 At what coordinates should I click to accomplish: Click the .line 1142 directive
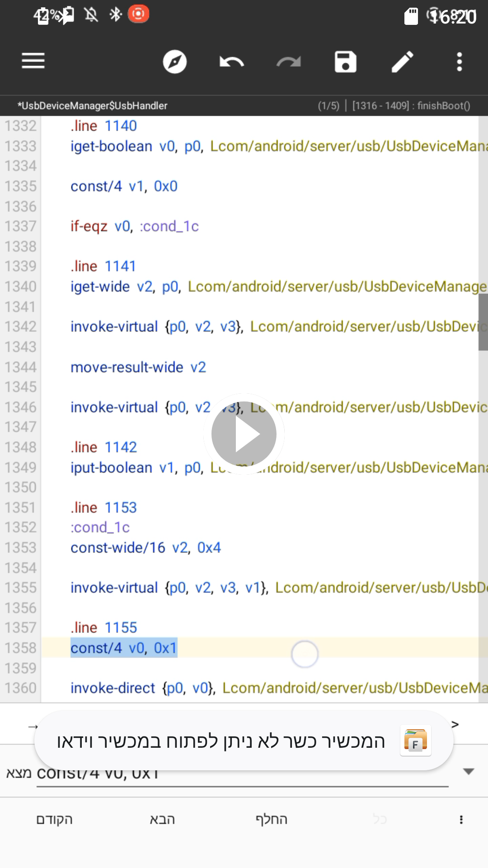103,447
